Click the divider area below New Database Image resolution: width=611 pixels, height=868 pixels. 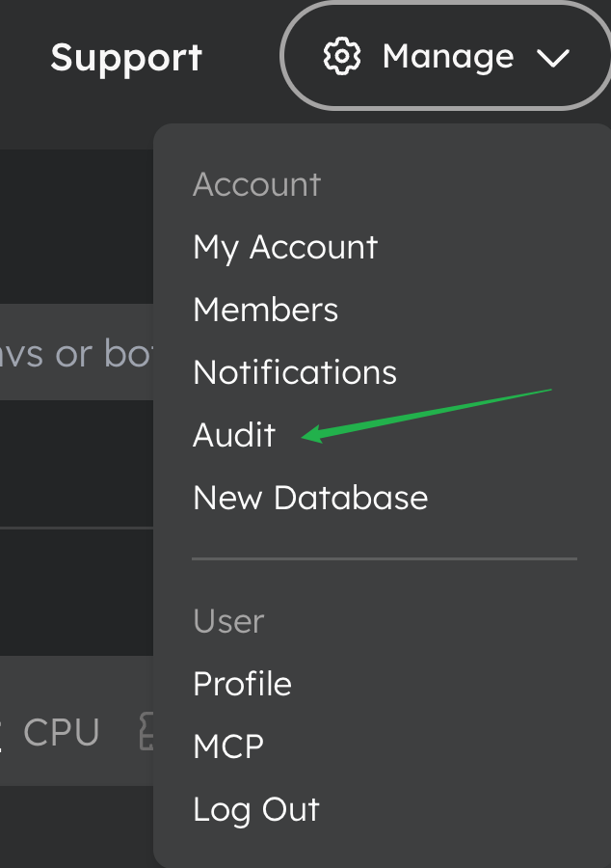(384, 557)
